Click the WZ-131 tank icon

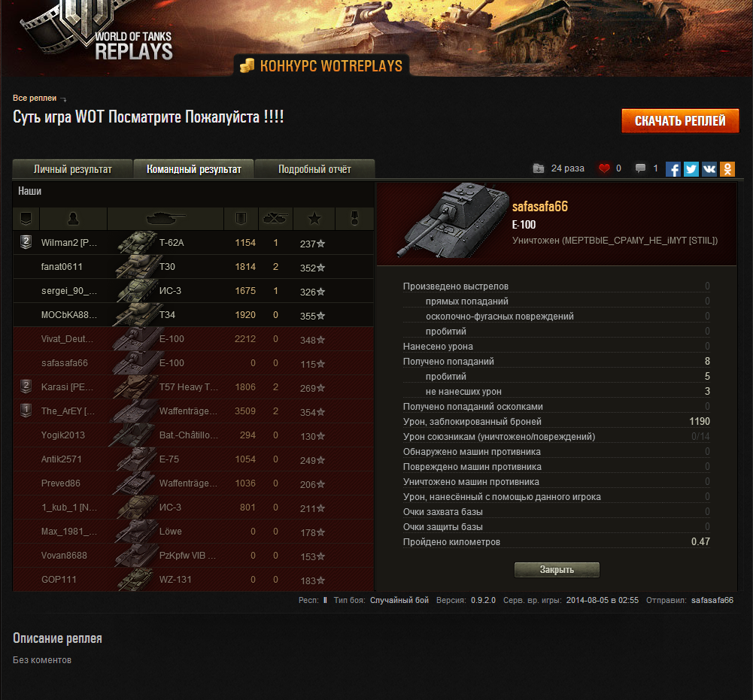pos(136,579)
